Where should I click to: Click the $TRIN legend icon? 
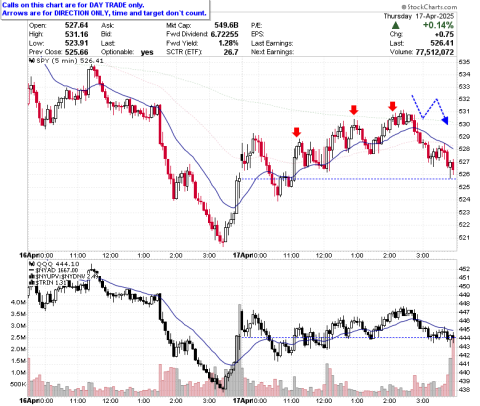pos(32,282)
